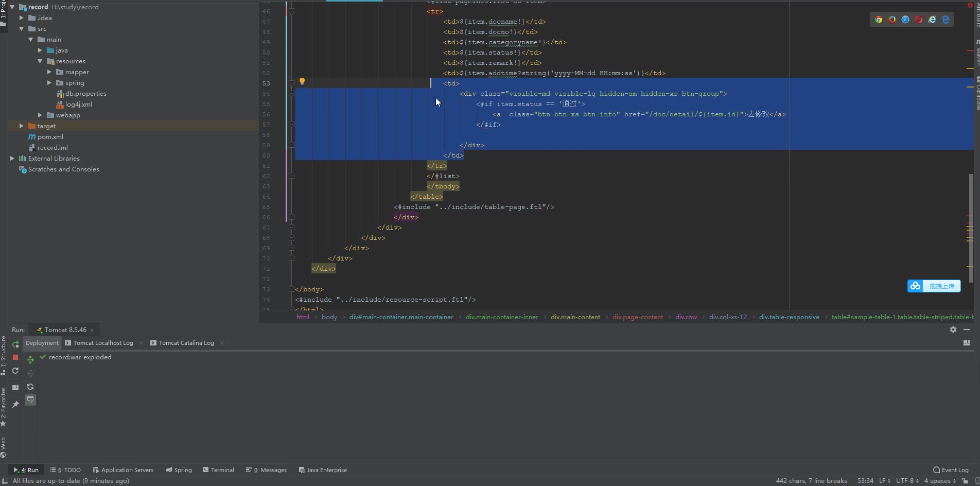Open the Spring tool window
This screenshot has width=980, height=486.
click(x=179, y=470)
